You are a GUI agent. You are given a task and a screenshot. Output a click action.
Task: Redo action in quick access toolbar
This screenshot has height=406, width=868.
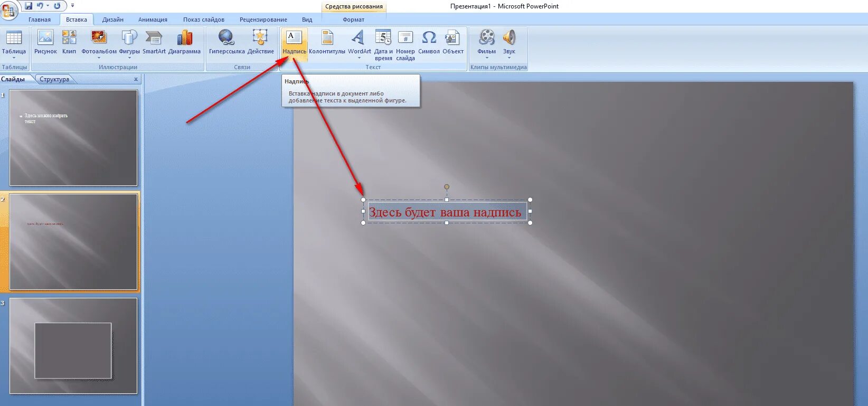[57, 6]
